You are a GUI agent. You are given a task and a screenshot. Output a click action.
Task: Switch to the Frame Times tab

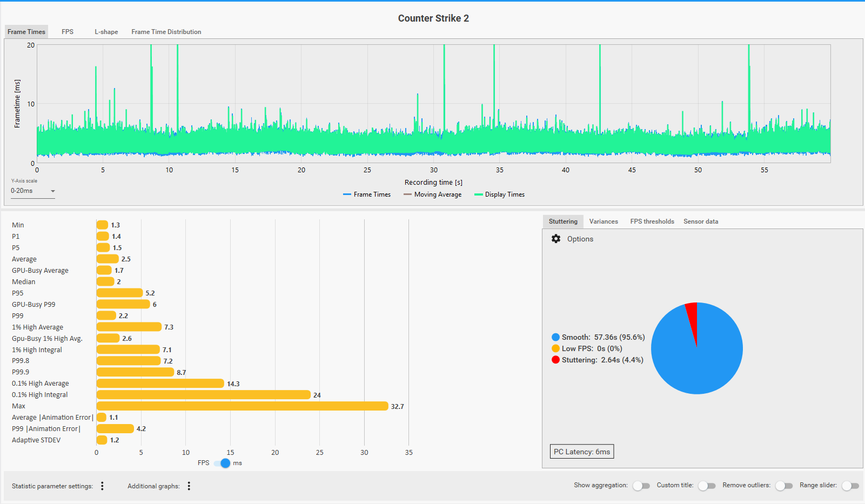(26, 32)
